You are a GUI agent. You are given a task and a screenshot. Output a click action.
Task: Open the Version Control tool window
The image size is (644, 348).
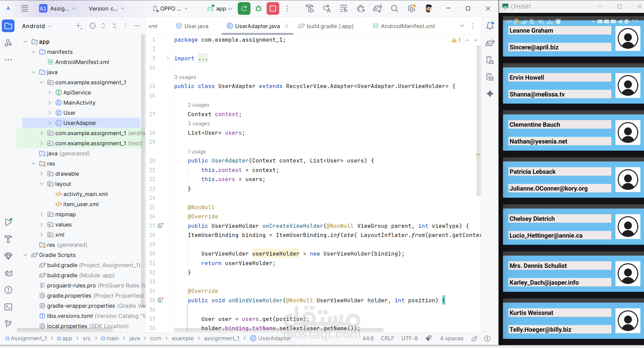8,324
